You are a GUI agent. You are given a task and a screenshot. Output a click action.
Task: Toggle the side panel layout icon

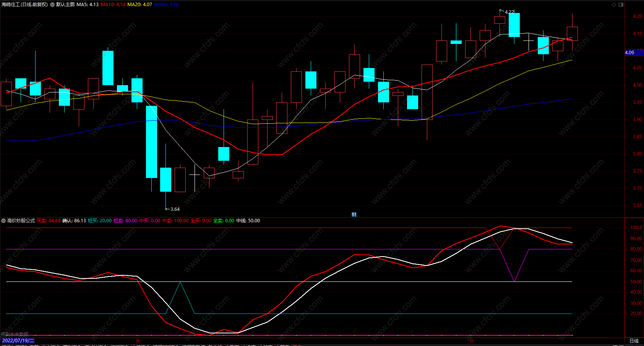(x=621, y=5)
